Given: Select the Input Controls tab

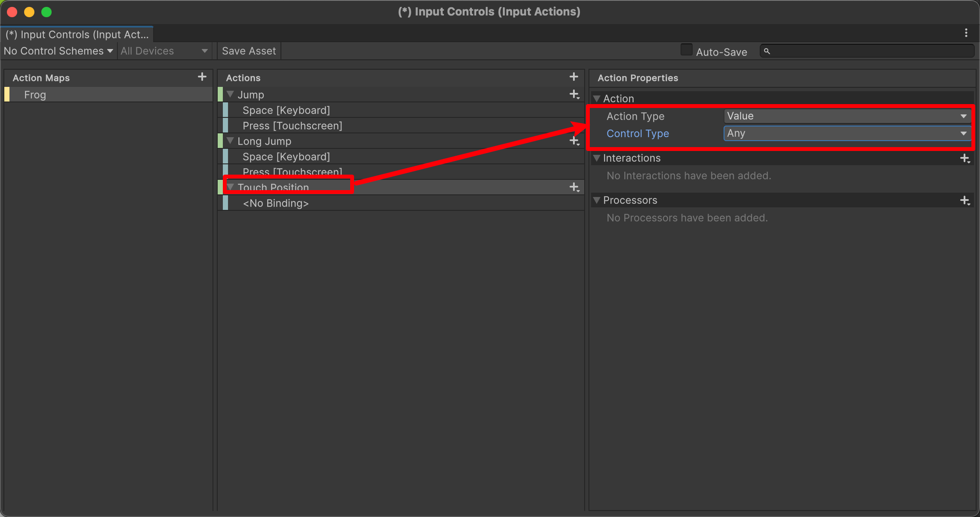Looking at the screenshot, I should [77, 34].
